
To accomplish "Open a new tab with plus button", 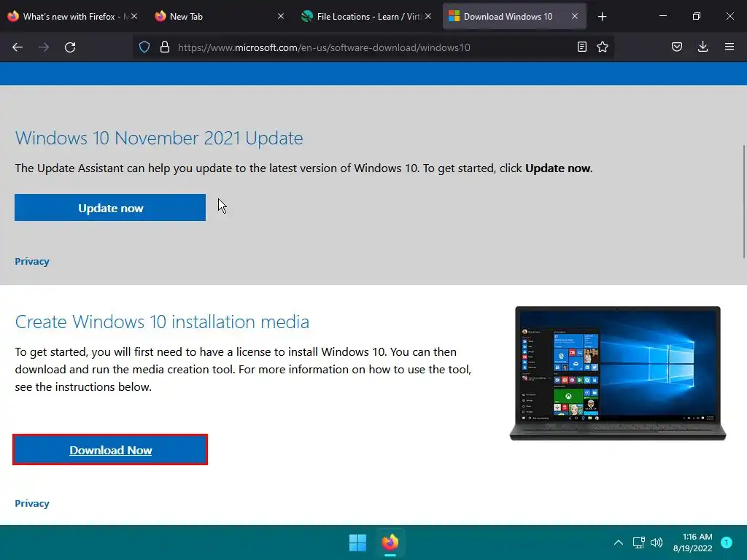I will 602,17.
